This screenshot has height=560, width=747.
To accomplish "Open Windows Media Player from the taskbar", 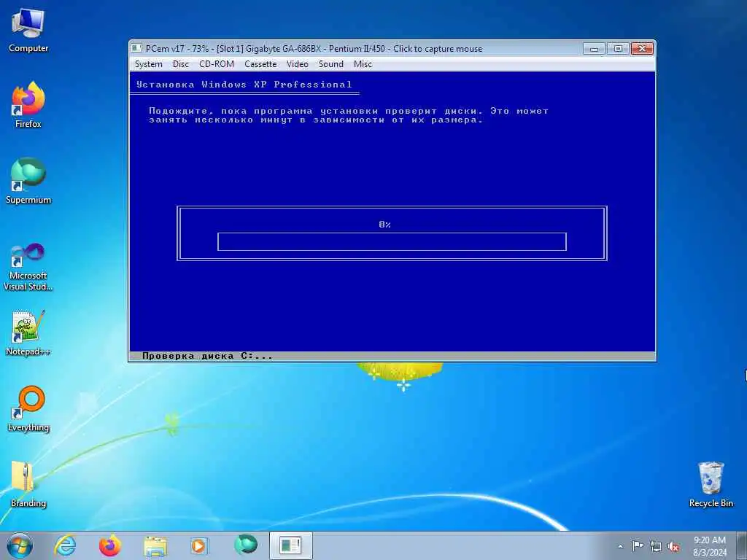I will coord(199,545).
